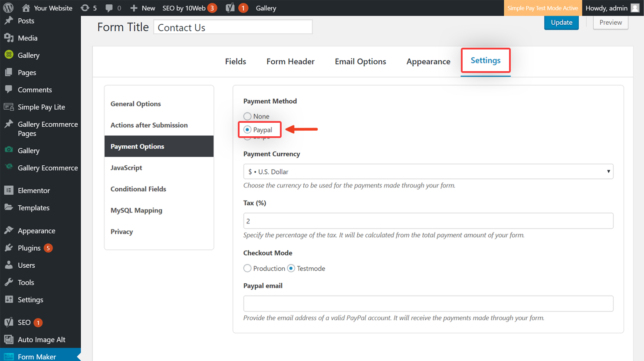Click the SEO notification badge in sidebar

(38, 322)
